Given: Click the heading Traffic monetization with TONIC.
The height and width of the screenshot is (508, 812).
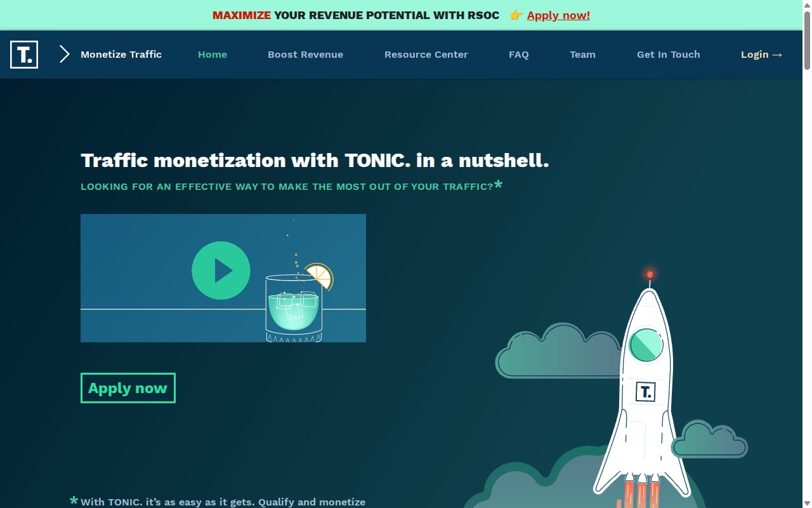Looking at the screenshot, I should [x=315, y=160].
